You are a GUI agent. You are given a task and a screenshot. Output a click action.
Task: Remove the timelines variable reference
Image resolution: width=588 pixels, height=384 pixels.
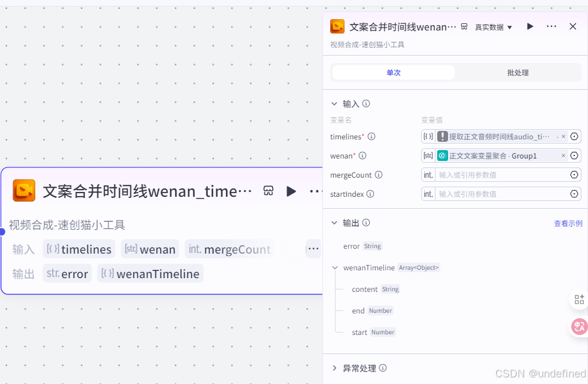click(563, 136)
